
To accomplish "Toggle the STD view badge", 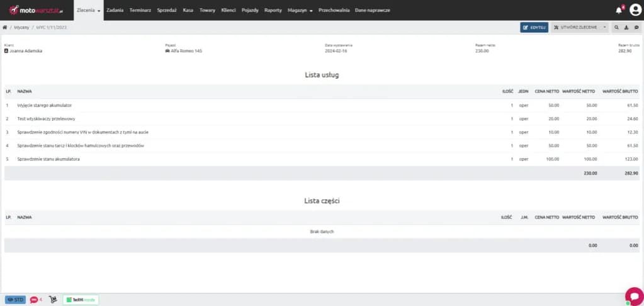I will pyautogui.click(x=16, y=300).
